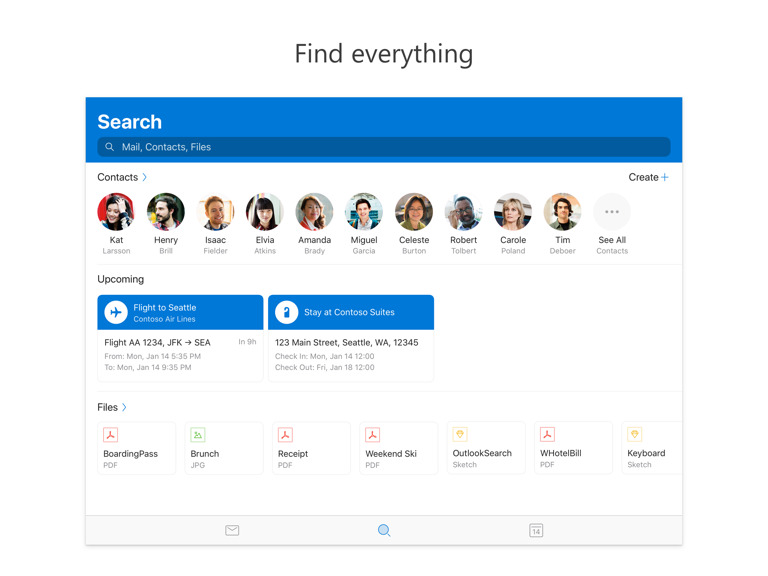The width and height of the screenshot is (768, 576).
Task: Expand the Files section chevron
Action: [124, 407]
